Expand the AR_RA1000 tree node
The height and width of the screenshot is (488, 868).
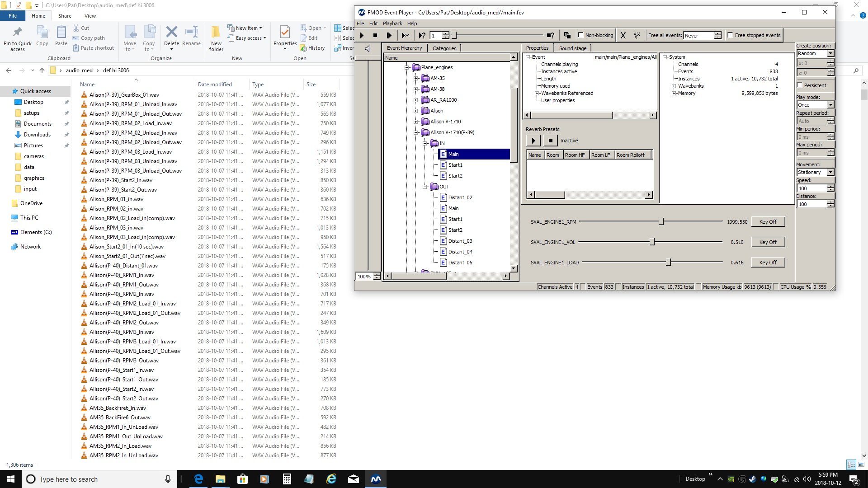pos(416,100)
